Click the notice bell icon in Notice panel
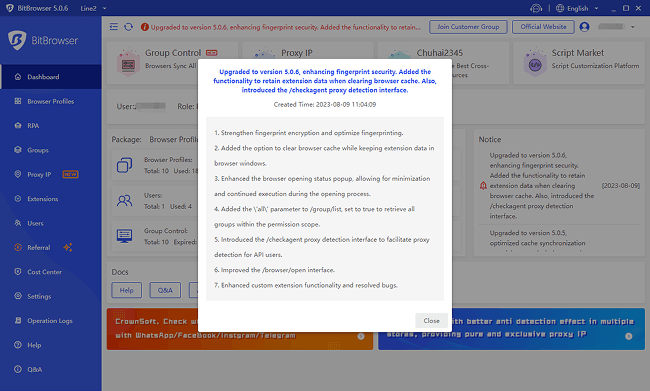The width and height of the screenshot is (650, 391). pyautogui.click(x=483, y=186)
